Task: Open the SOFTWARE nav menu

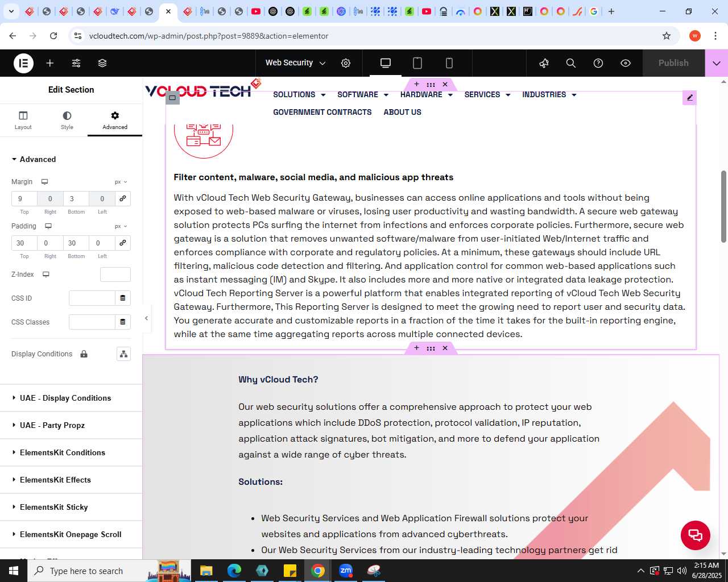Action: click(x=363, y=95)
